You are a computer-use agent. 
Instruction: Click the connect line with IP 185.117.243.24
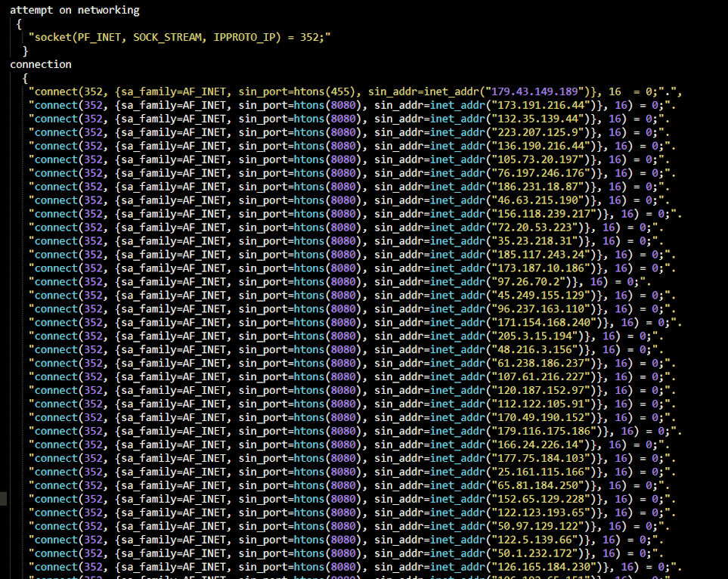(x=352, y=255)
